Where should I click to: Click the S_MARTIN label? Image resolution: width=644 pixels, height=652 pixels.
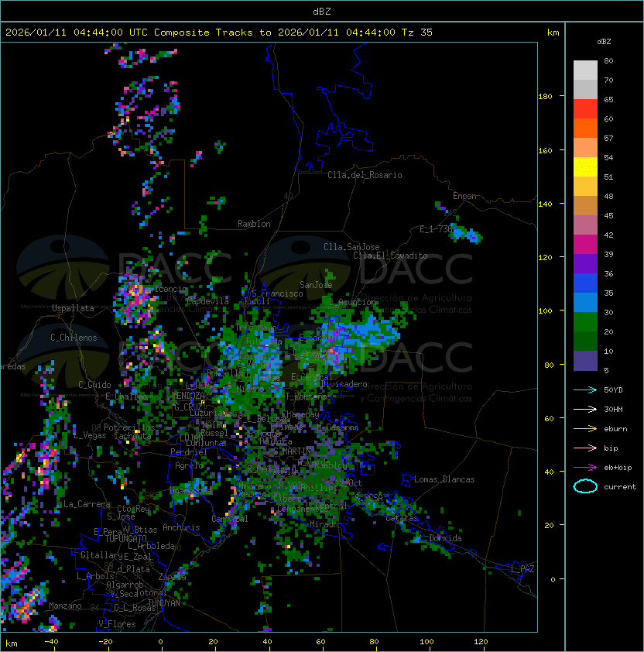coord(293,451)
